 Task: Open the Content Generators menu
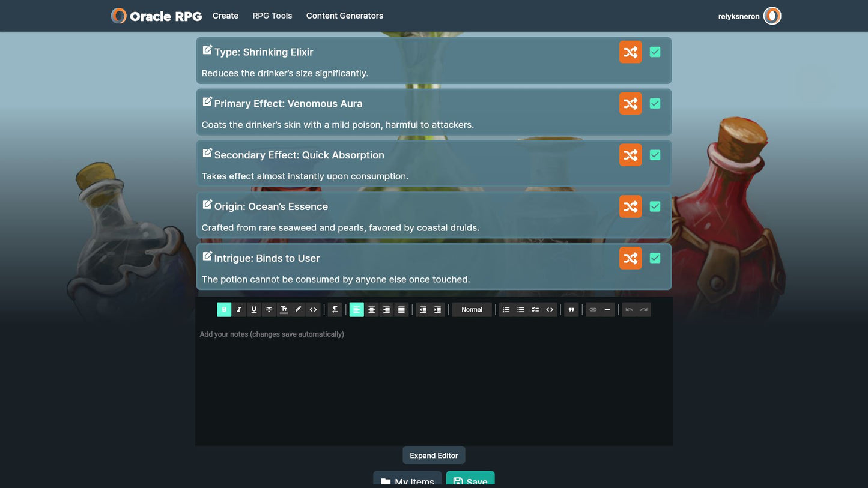point(344,16)
